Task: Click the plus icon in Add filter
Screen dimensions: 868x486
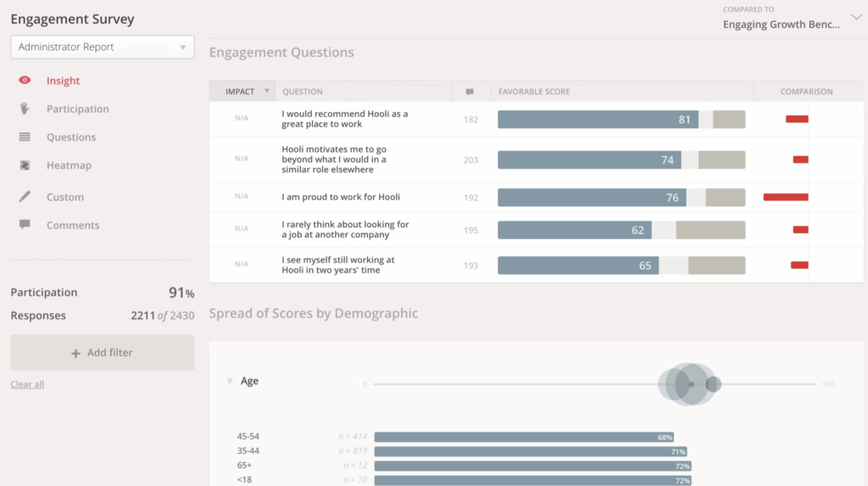Action: click(x=75, y=353)
